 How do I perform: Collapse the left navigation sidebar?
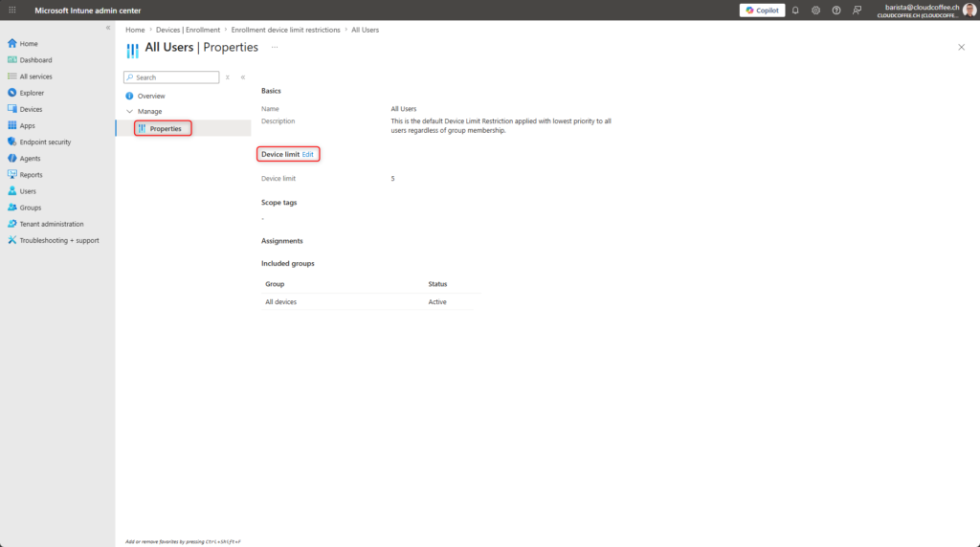[108, 28]
